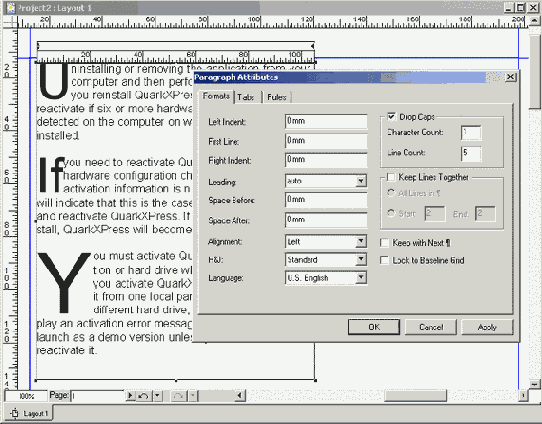542x424 pixels.
Task: Open the redo history dropdown arrow
Action: (193, 395)
